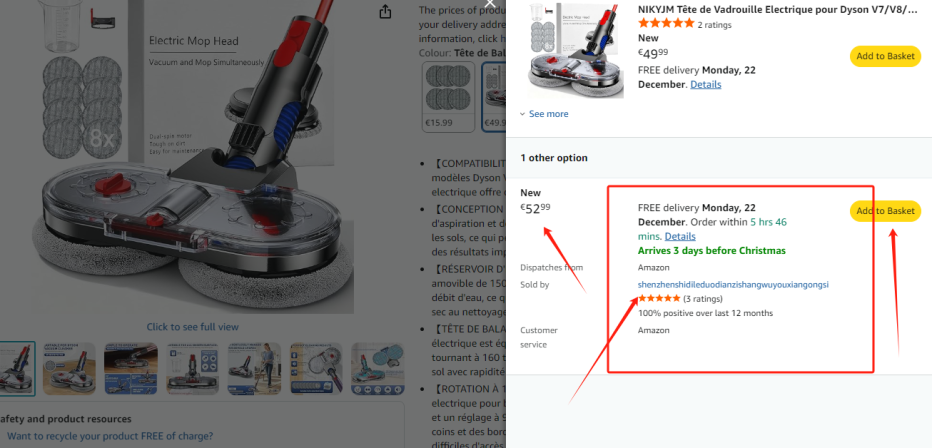Click the share icon above product image
The height and width of the screenshot is (448, 932).
pos(385,11)
